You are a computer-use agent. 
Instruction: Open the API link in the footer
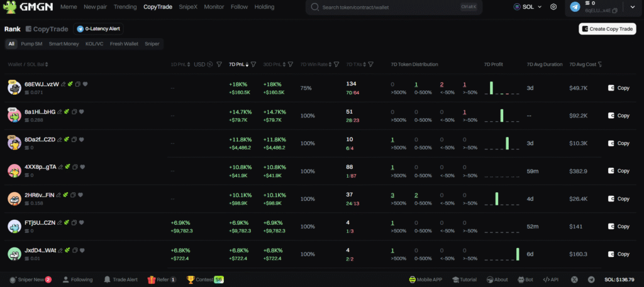pos(551,279)
